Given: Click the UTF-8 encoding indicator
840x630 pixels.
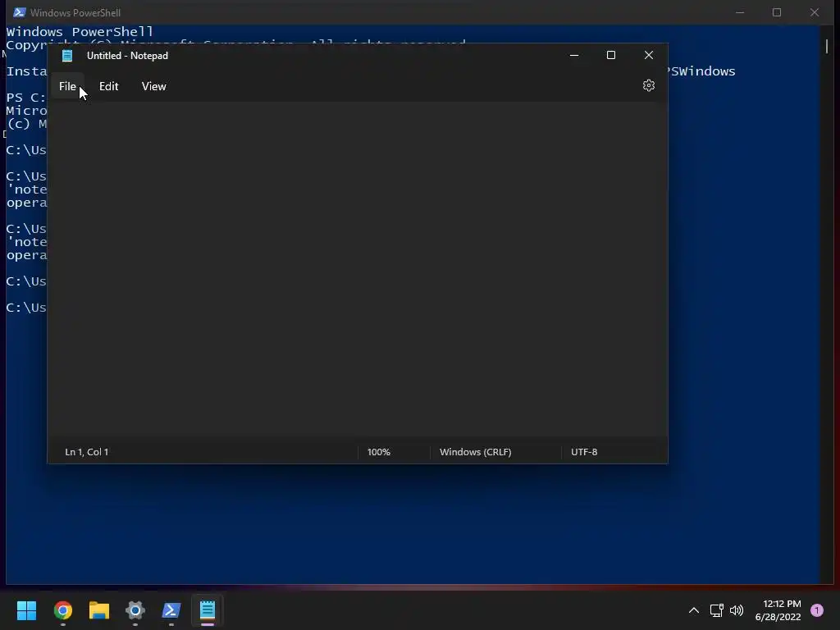Looking at the screenshot, I should coord(584,452).
